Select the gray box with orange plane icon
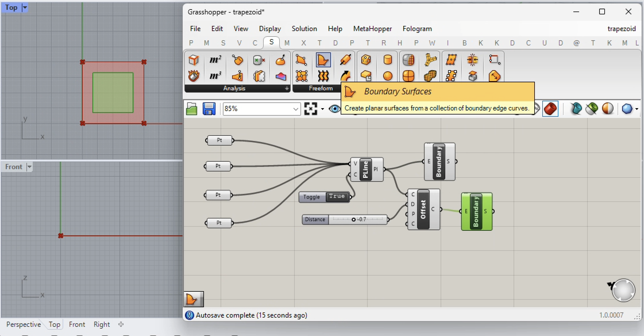The height and width of the screenshot is (336, 644). pos(473,76)
